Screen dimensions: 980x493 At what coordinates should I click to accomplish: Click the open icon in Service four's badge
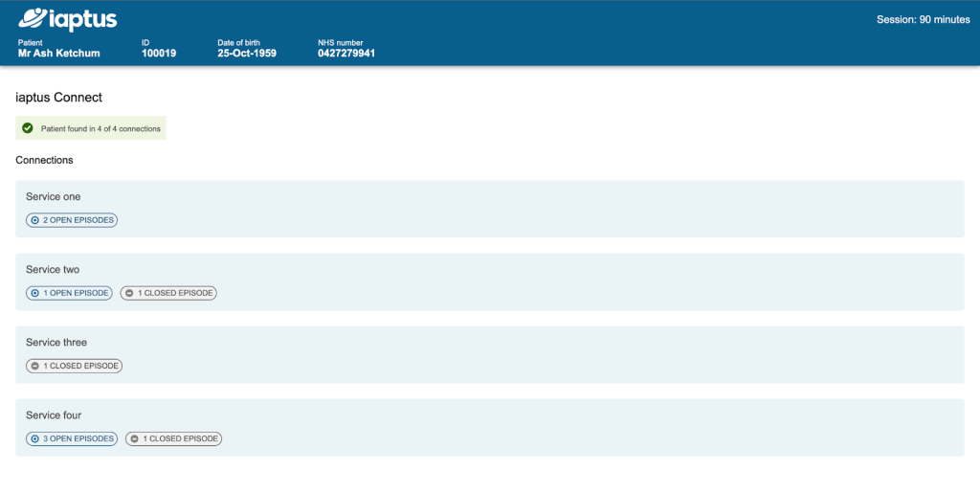34,438
